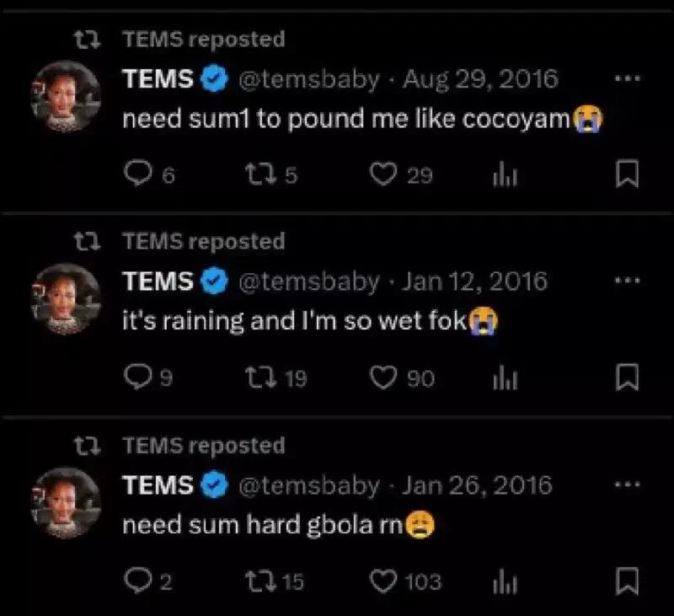Reply to the raining tweet
Screen dimensions: 674x616
coord(136,378)
